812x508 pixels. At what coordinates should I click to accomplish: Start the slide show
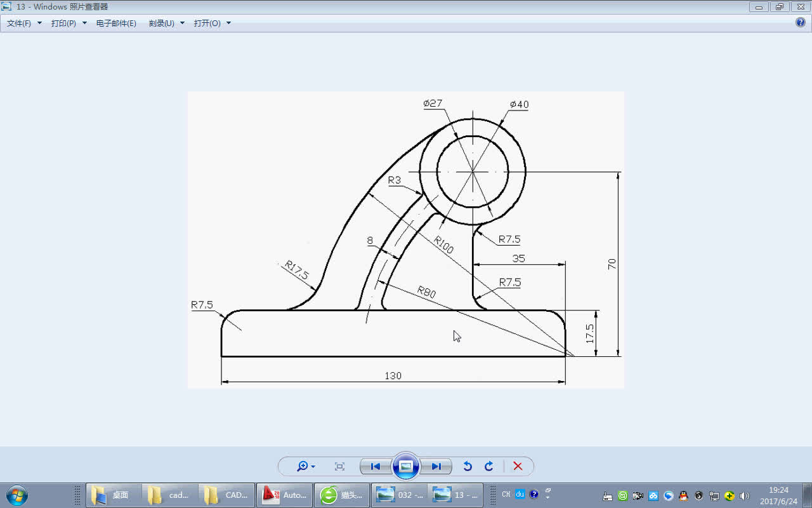coord(406,466)
